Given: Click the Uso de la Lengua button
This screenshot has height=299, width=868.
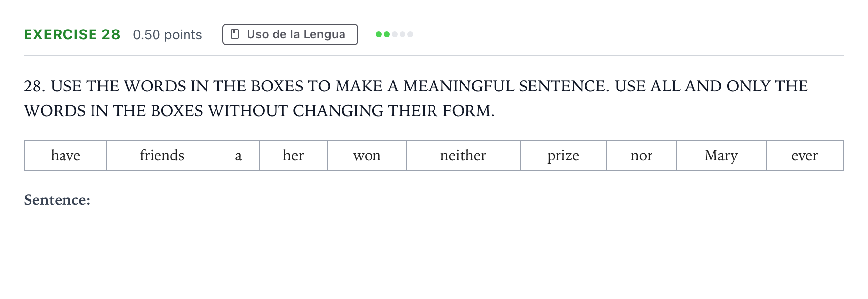Looking at the screenshot, I should [290, 34].
